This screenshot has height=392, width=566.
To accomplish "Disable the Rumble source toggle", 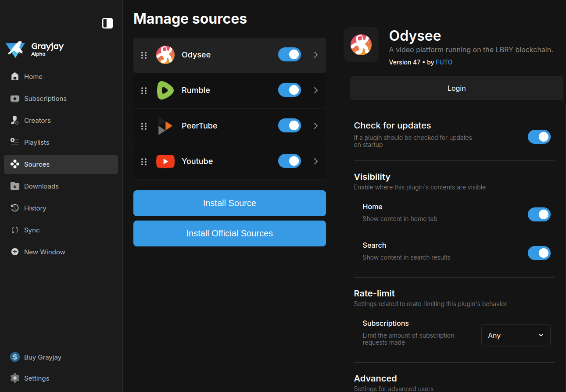I will (290, 90).
